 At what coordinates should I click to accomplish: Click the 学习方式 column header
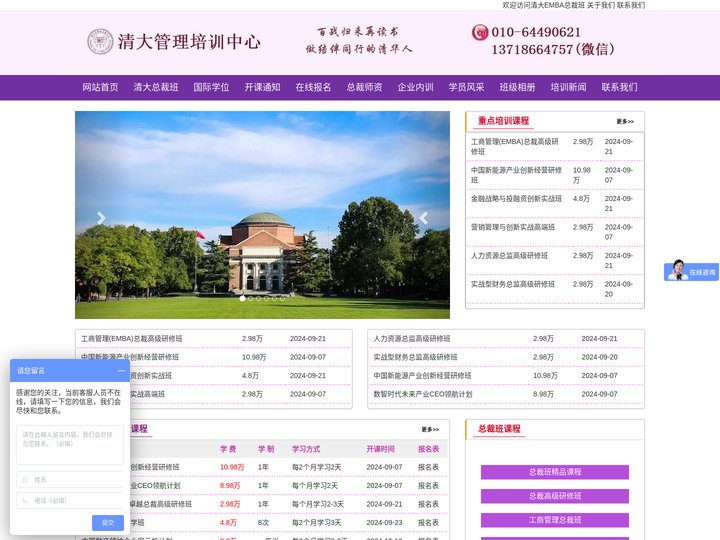point(306,449)
